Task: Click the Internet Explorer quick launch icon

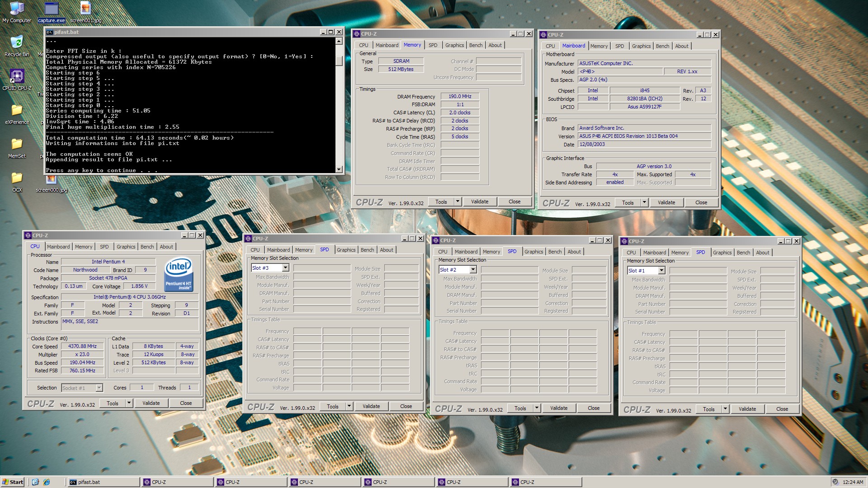Action: pos(47,482)
